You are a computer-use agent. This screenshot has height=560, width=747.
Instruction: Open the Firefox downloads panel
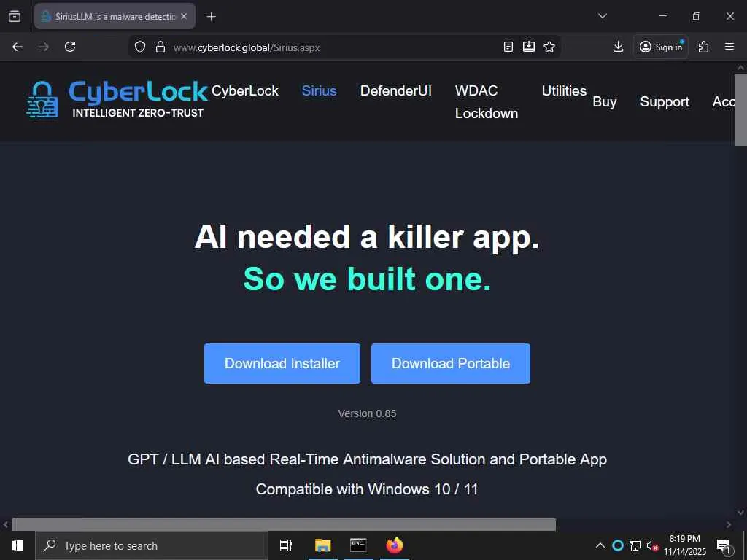[x=618, y=47]
